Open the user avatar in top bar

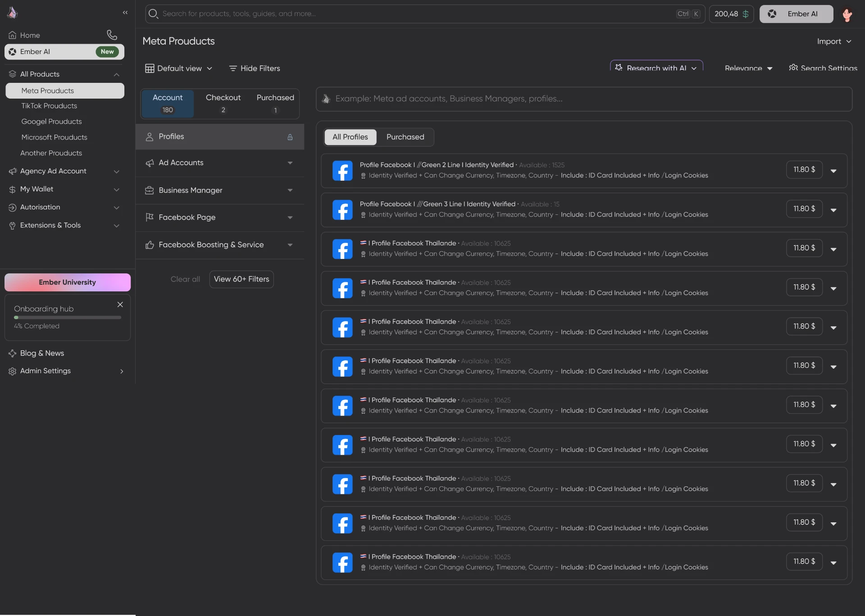click(x=847, y=14)
